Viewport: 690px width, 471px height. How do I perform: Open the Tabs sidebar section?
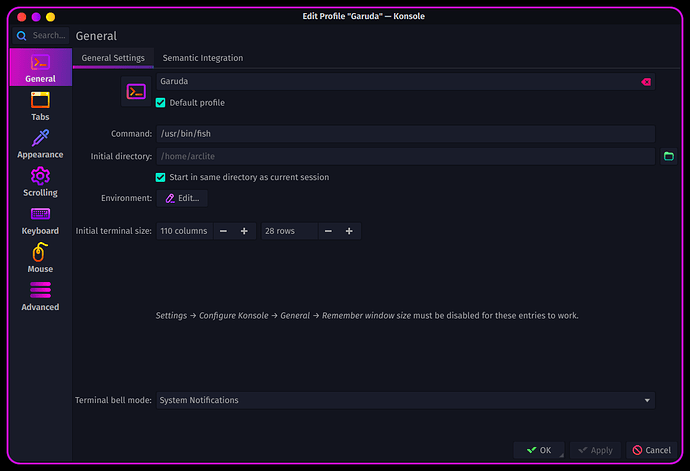[40, 106]
